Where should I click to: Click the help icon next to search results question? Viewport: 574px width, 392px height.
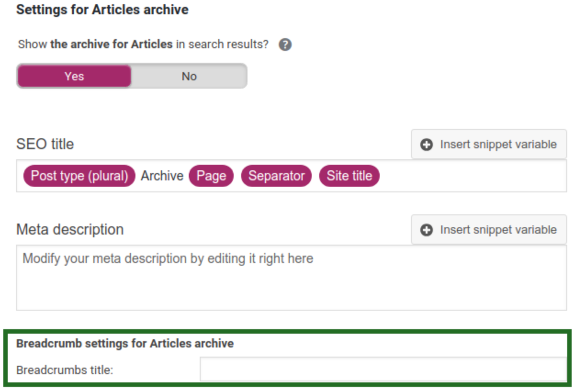(x=286, y=45)
